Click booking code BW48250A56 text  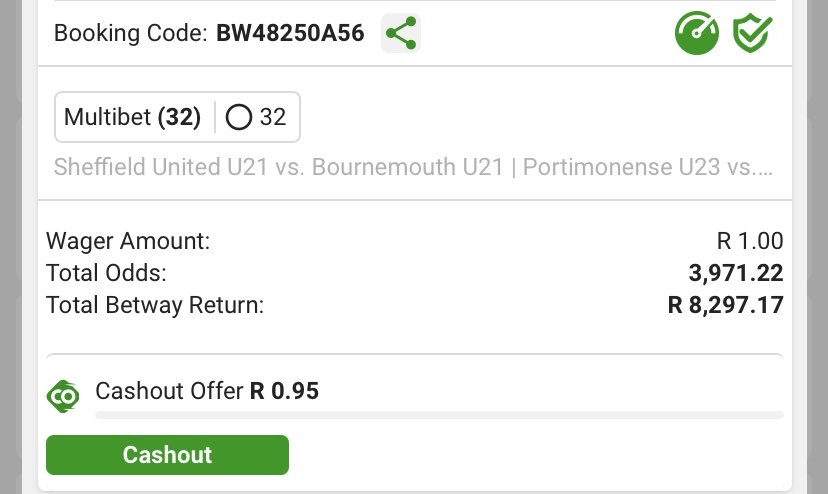pyautogui.click(x=290, y=33)
